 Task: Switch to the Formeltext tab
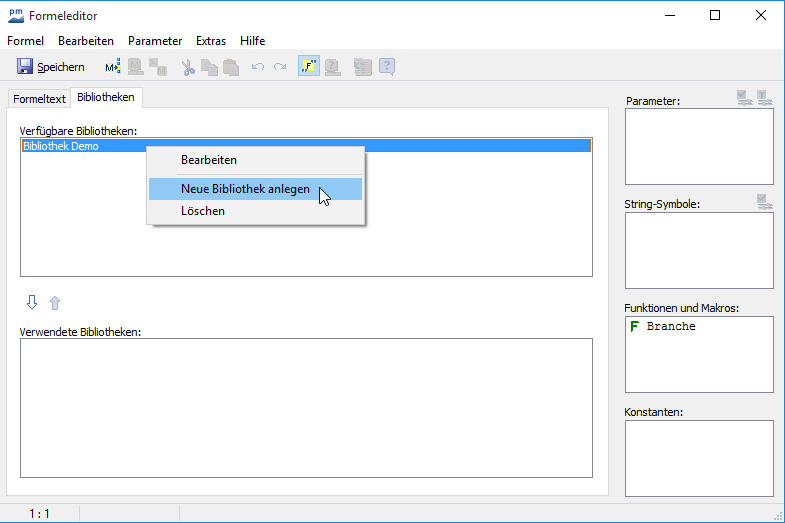[x=39, y=99]
